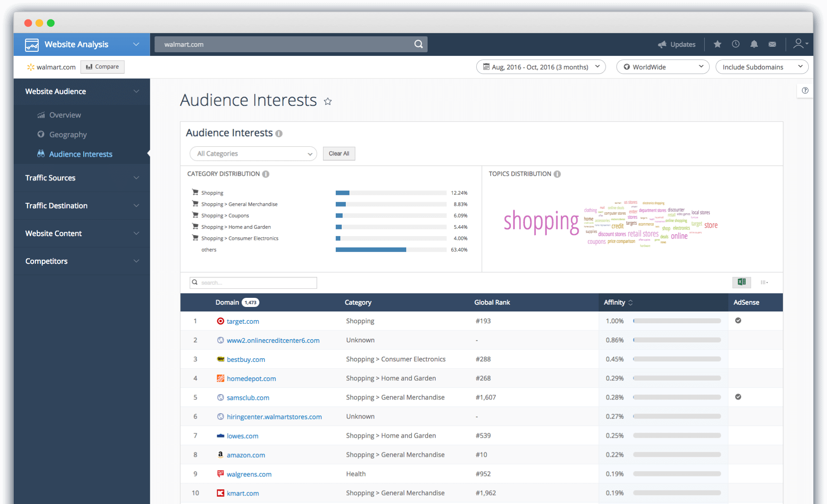Toggle the AdSense checkmark for samsclub.com

click(738, 396)
